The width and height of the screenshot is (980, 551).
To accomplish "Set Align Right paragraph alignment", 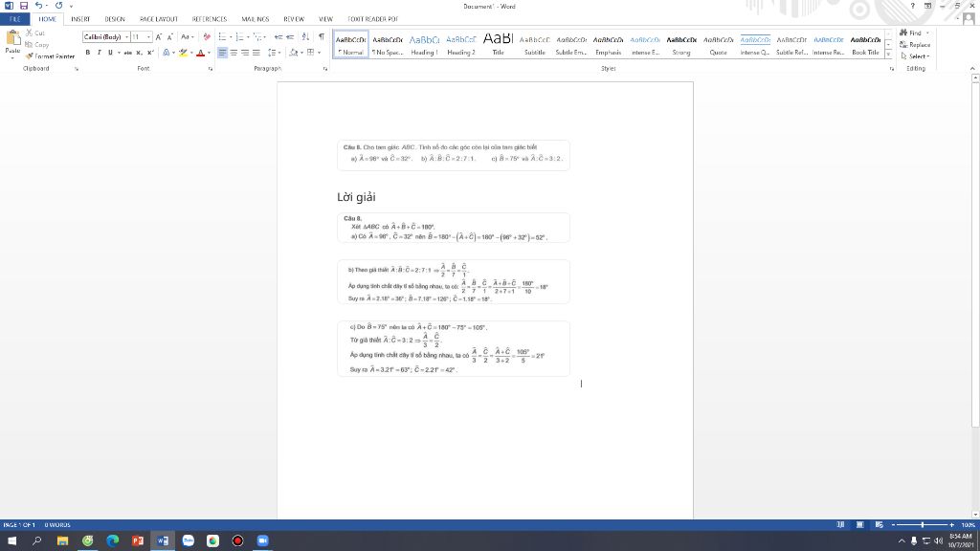I will [x=245, y=53].
